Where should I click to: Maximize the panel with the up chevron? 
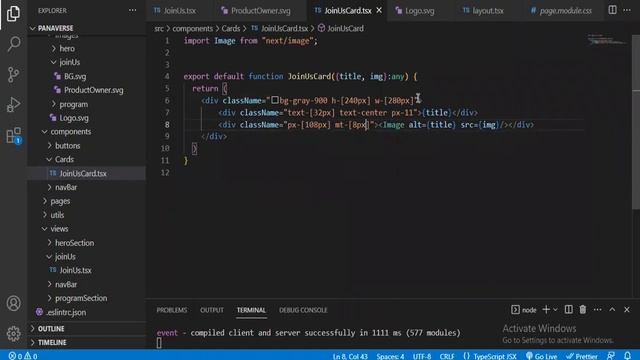pos(612,310)
